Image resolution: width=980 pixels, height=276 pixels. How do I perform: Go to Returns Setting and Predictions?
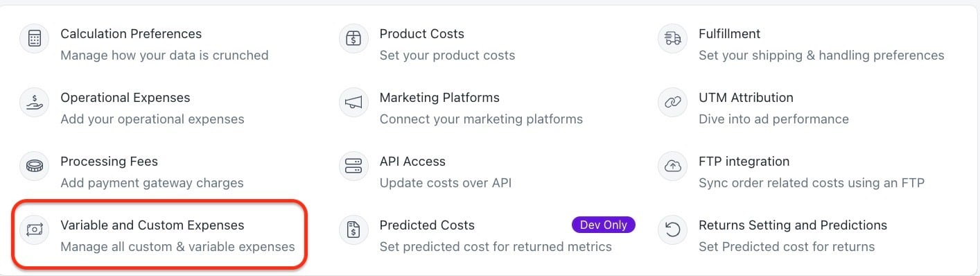pyautogui.click(x=793, y=225)
